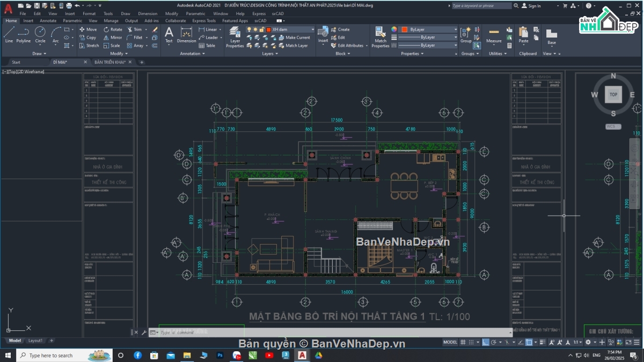This screenshot has width=644, height=362.
Task: Choose the Dimension tool
Action: point(186,34)
